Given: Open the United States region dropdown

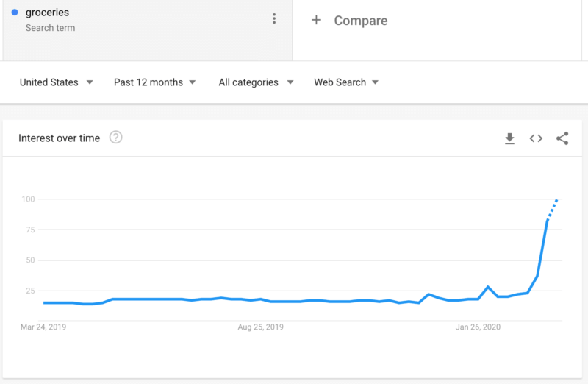Looking at the screenshot, I should pos(56,82).
